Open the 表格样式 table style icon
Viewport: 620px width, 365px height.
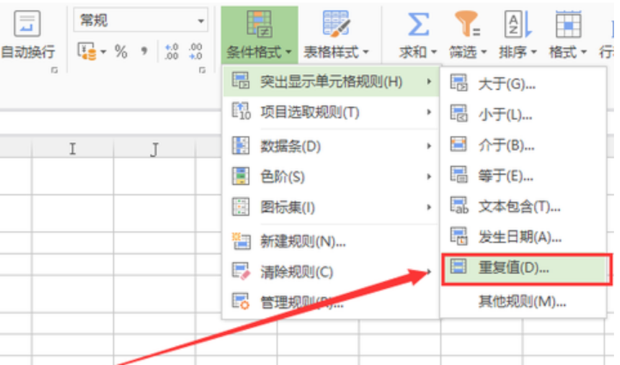click(x=336, y=24)
